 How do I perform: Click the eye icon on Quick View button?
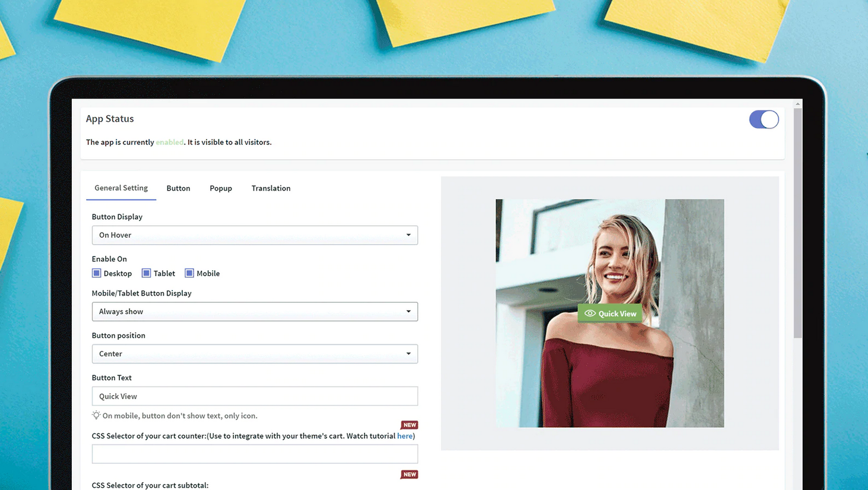590,314
